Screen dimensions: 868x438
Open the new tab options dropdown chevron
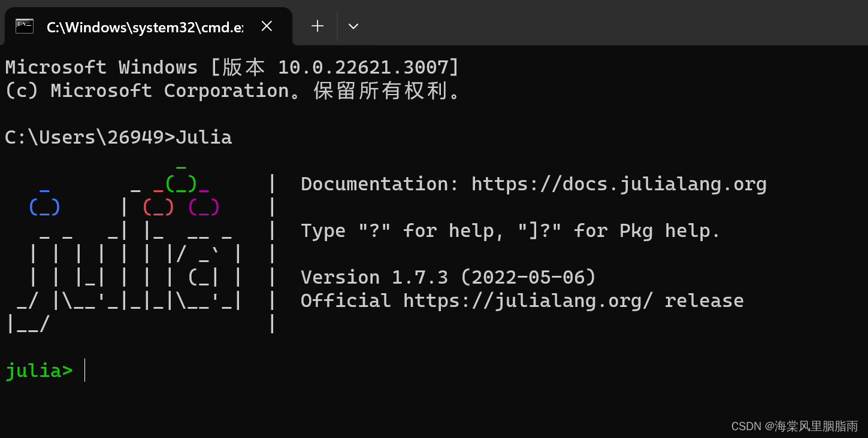tap(353, 26)
